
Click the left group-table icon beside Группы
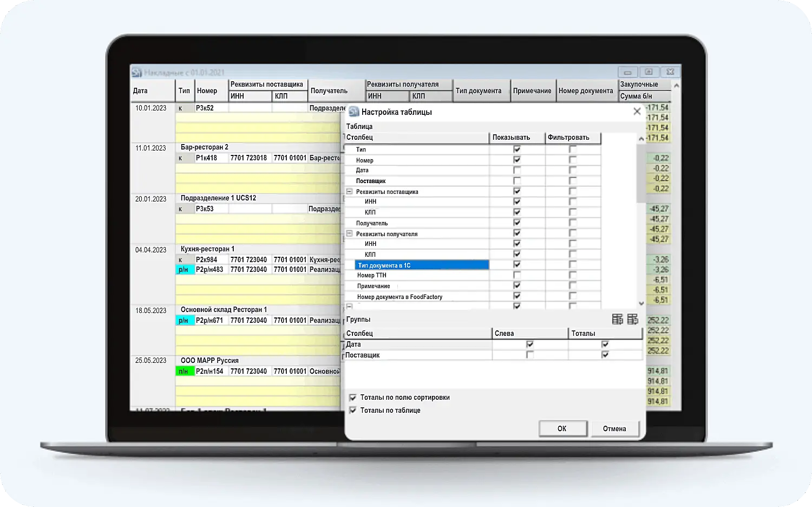pos(617,319)
